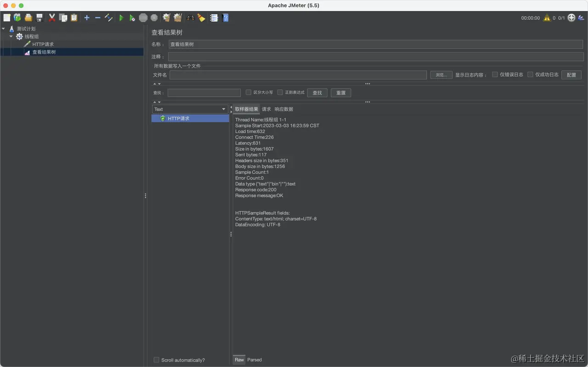This screenshot has width=588, height=367.
Task: Open Help with question mark icon
Action: pos(225,18)
